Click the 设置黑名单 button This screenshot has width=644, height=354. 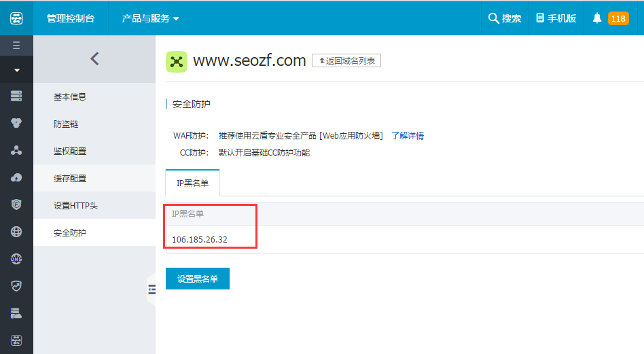click(x=198, y=279)
